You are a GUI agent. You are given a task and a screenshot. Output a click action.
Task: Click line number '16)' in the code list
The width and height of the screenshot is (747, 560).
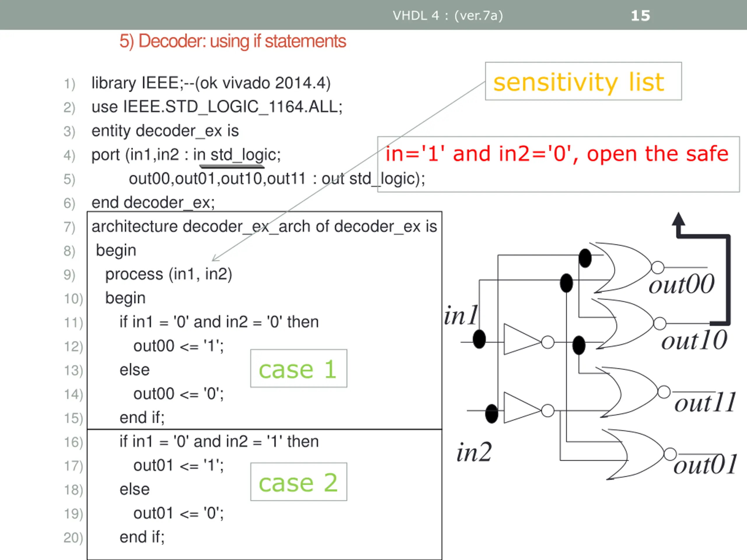point(73,442)
